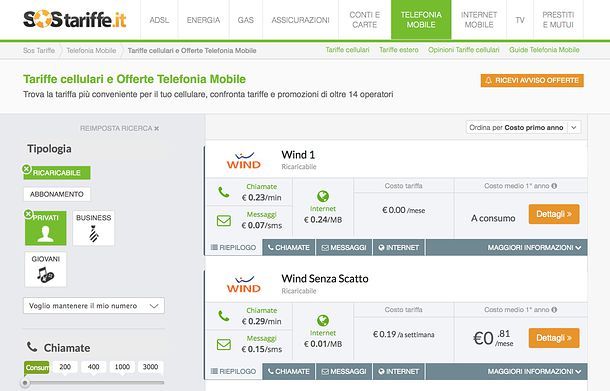The height and width of the screenshot is (391, 610).
Task: Click the envelope icon in Wind Senza Scatto
Action: [224, 344]
